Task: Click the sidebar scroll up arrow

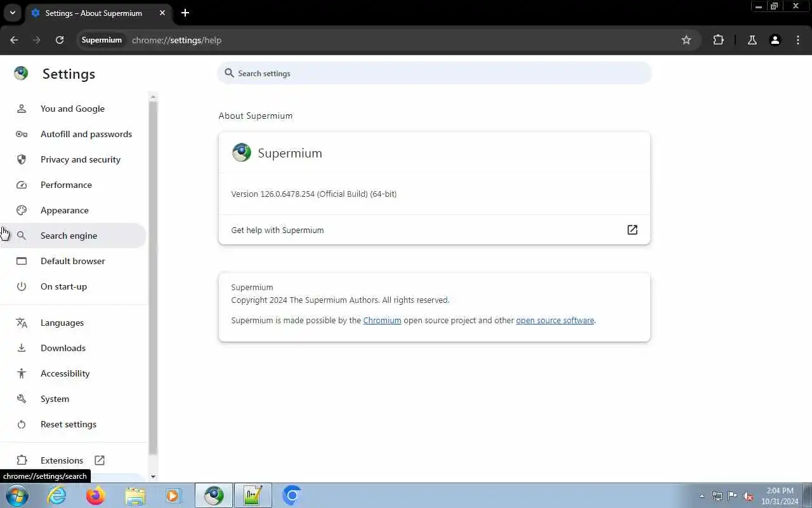Action: coord(153,97)
